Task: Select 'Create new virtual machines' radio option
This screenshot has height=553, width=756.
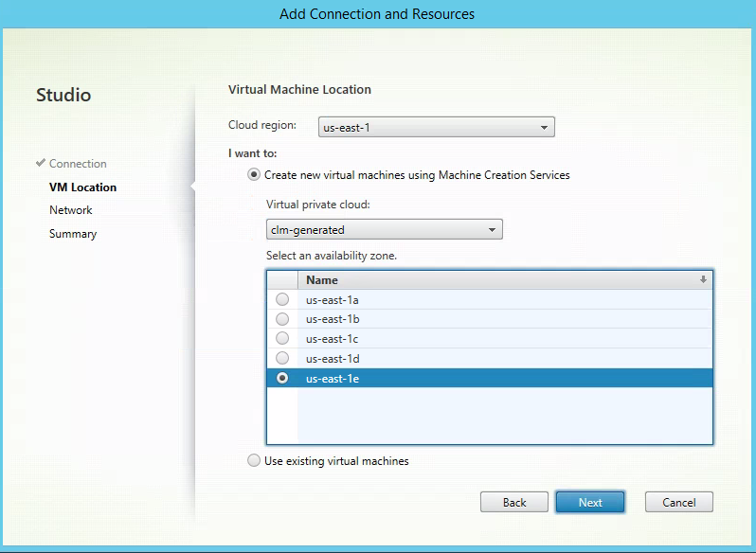Action: click(253, 175)
